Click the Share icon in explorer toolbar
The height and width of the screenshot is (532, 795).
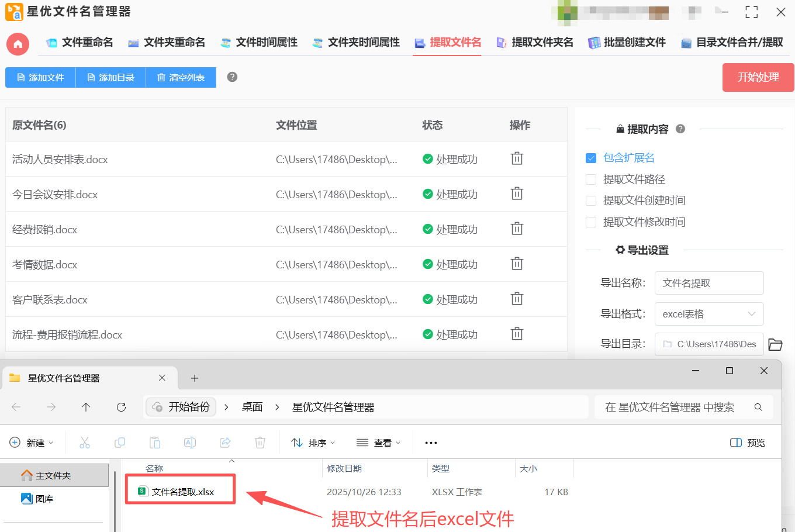pyautogui.click(x=225, y=443)
